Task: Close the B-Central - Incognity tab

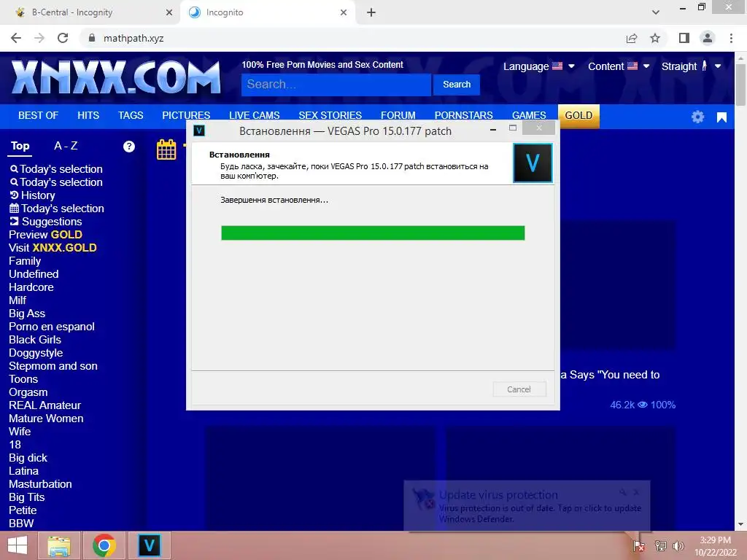Action: (x=169, y=12)
